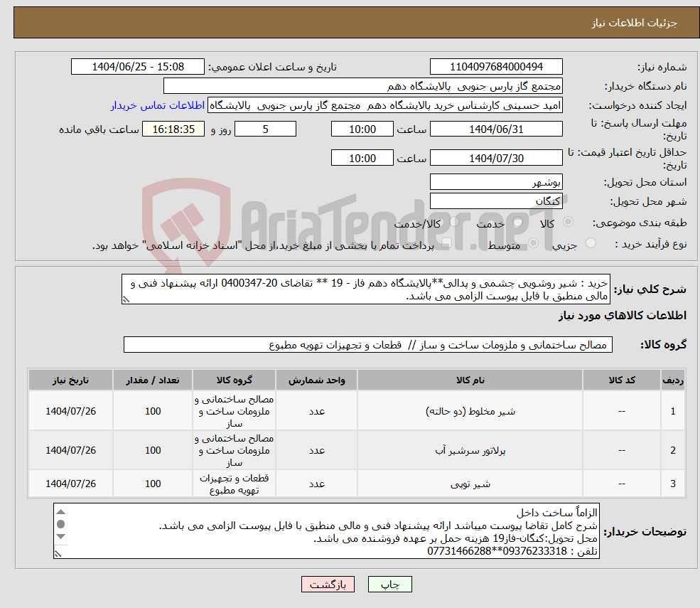The image size is (700, 608).
Task: Click the تاریخ نیاز column header
Action: (70, 380)
